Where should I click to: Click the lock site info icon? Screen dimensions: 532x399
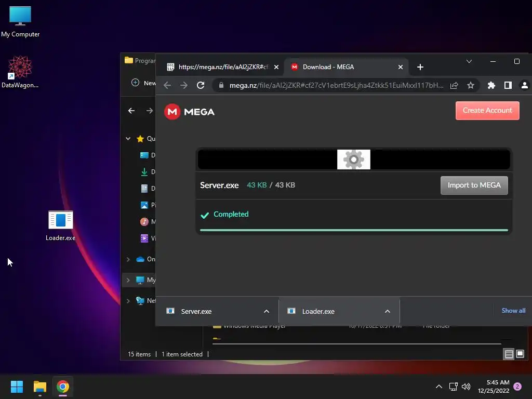[221, 85]
